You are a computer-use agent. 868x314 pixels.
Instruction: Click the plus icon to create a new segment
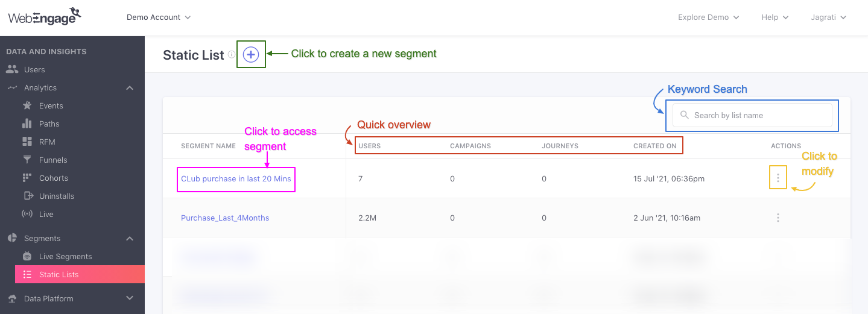tap(251, 54)
